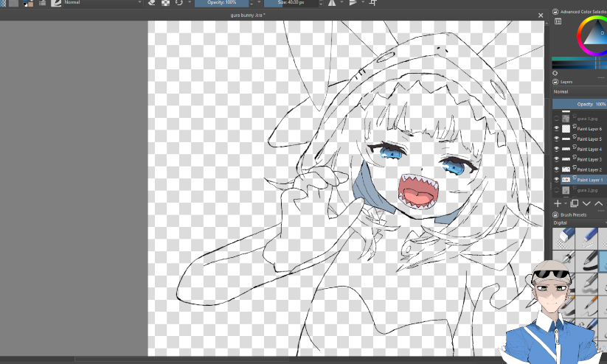
Task: Select the dark pencil stroke brush preset
Action: pyautogui.click(x=587, y=261)
